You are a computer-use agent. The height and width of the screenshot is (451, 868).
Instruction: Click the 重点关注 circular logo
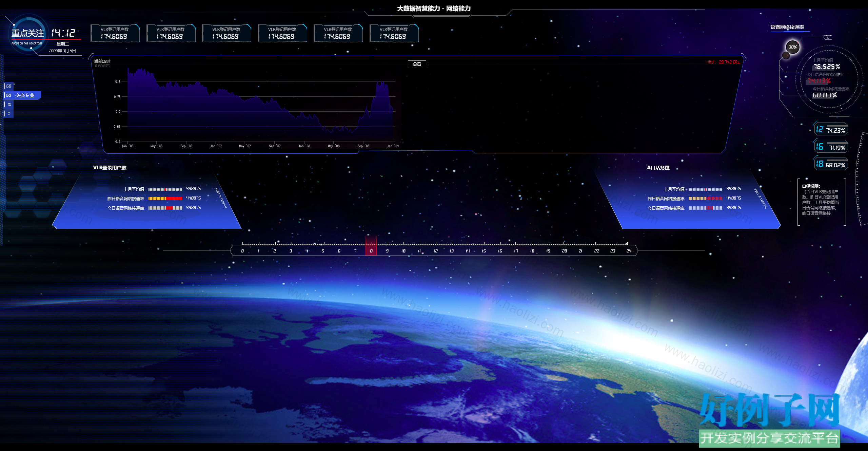[x=28, y=34]
